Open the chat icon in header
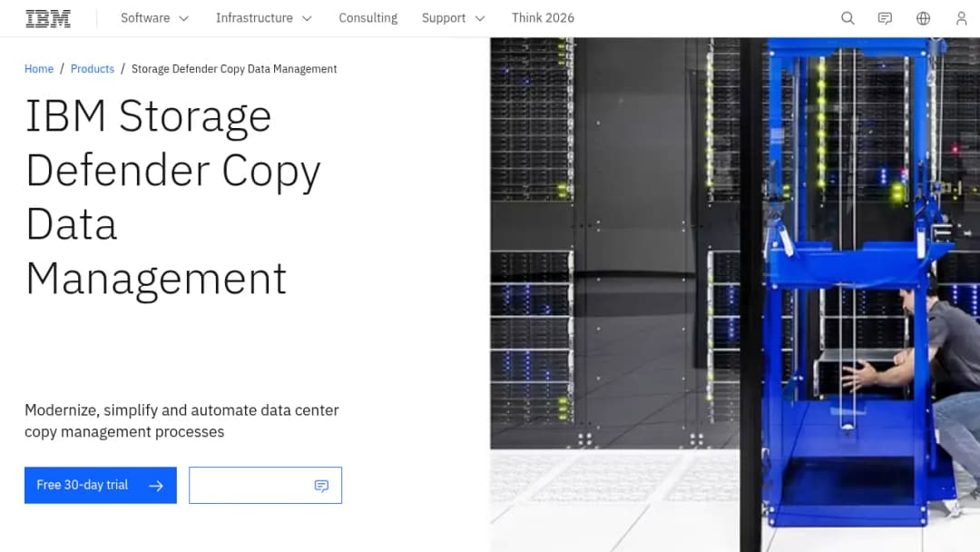The image size is (980, 552). (x=885, y=18)
